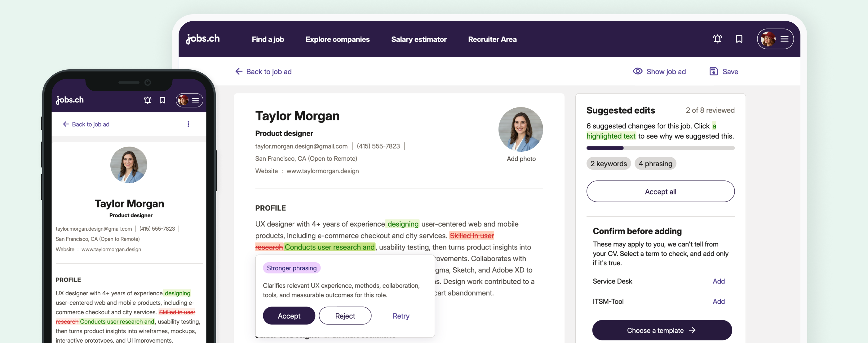Click back arrow beside desktop Back to job ad
The width and height of the screenshot is (868, 343).
[x=239, y=72]
